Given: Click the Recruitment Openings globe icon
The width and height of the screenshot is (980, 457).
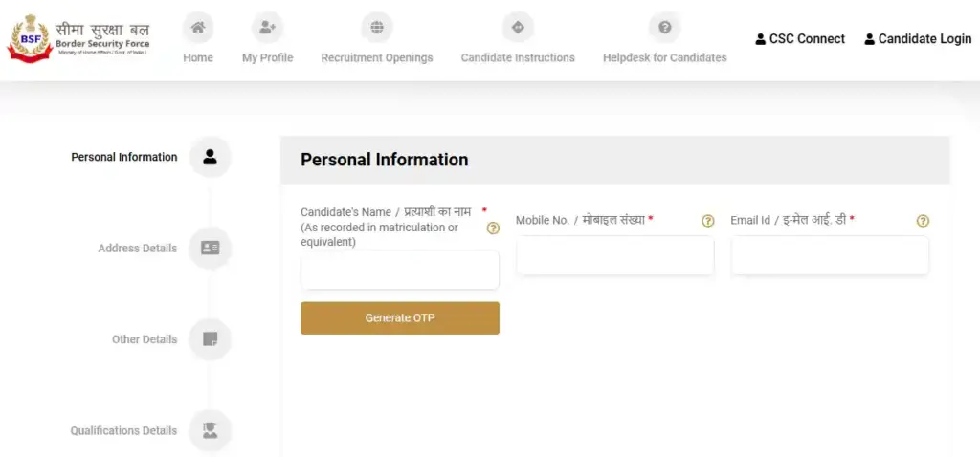Looking at the screenshot, I should point(377,28).
